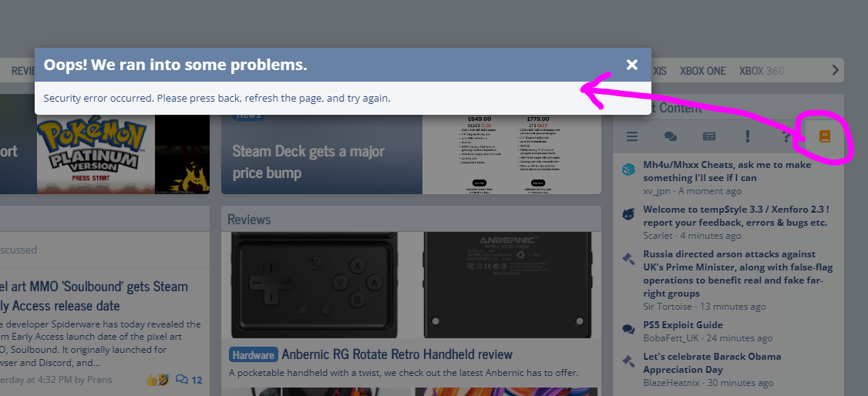
Task: Open 'Steam Deck gets a major price bump' article
Action: point(308,162)
